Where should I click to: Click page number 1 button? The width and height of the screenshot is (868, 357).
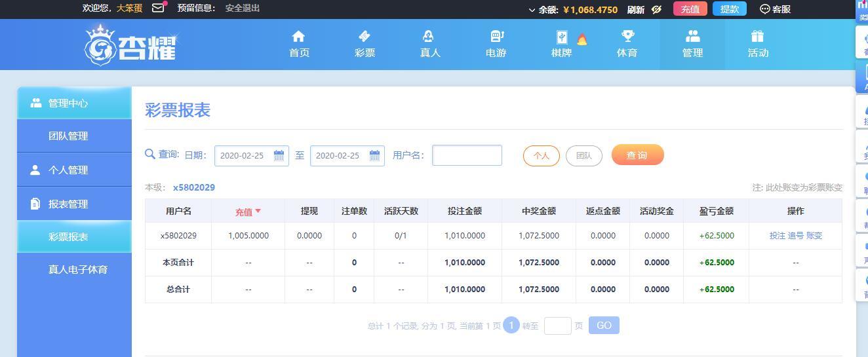pyautogui.click(x=511, y=325)
